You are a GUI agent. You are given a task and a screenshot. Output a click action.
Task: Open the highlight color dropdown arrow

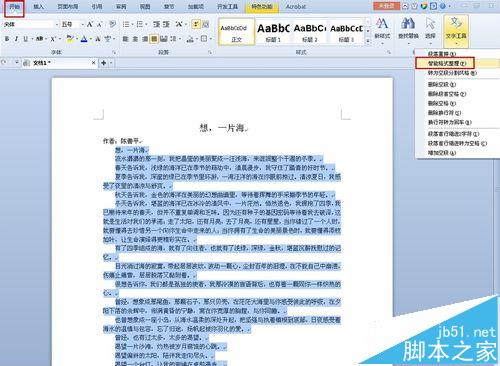click(76, 39)
